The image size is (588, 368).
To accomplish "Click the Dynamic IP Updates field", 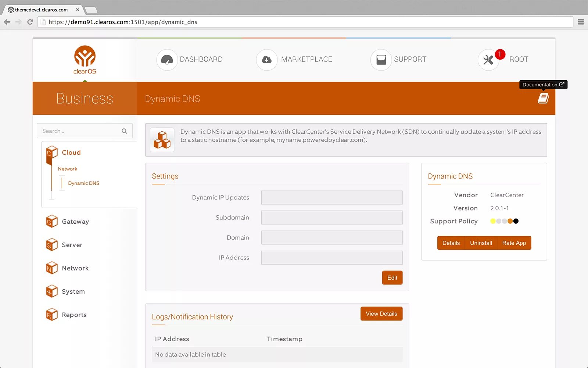I will pyautogui.click(x=332, y=198).
